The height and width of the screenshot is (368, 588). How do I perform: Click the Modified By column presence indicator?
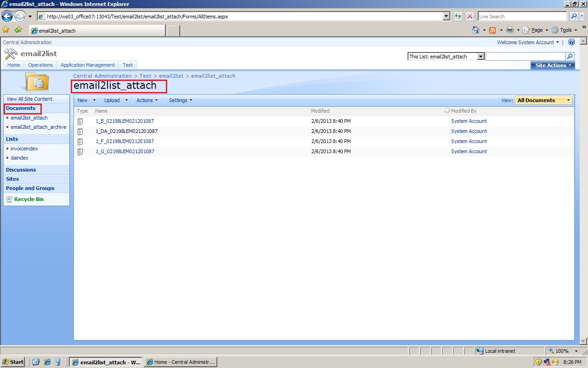point(447,111)
